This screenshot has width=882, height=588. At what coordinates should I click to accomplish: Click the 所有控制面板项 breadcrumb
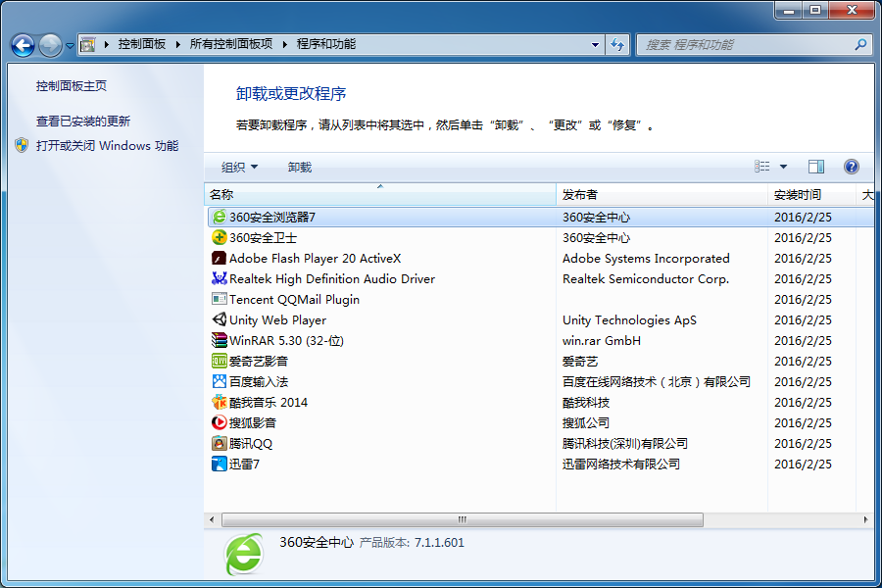231,44
